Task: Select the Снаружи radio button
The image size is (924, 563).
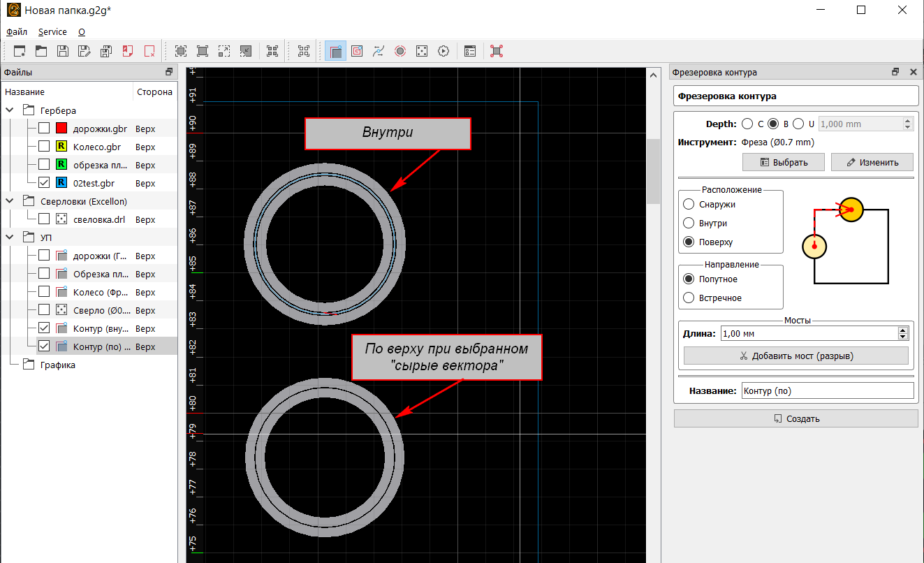Action: 689,205
